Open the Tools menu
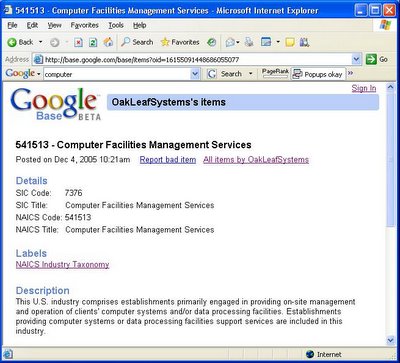This screenshot has height=363, width=400. (x=116, y=25)
